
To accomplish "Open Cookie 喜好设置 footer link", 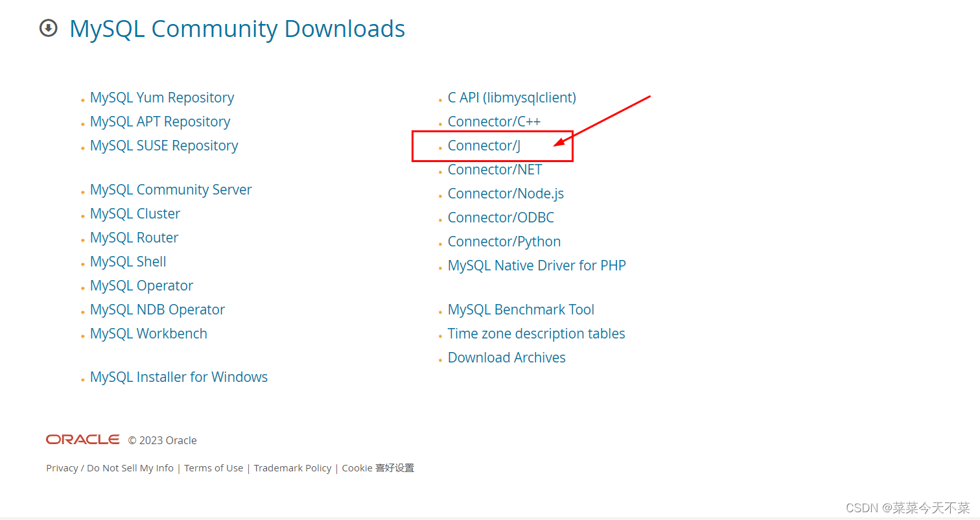I will 378,468.
